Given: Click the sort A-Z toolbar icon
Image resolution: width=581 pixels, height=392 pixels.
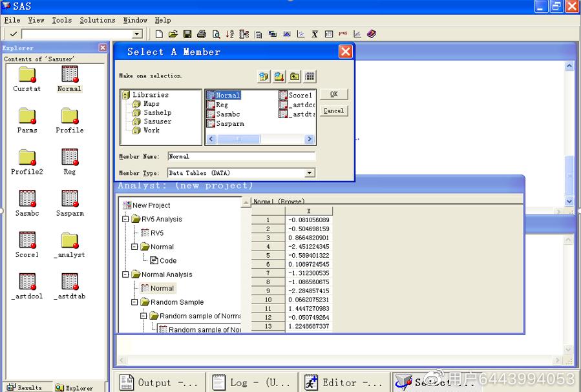Looking at the screenshot, I should point(229,34).
